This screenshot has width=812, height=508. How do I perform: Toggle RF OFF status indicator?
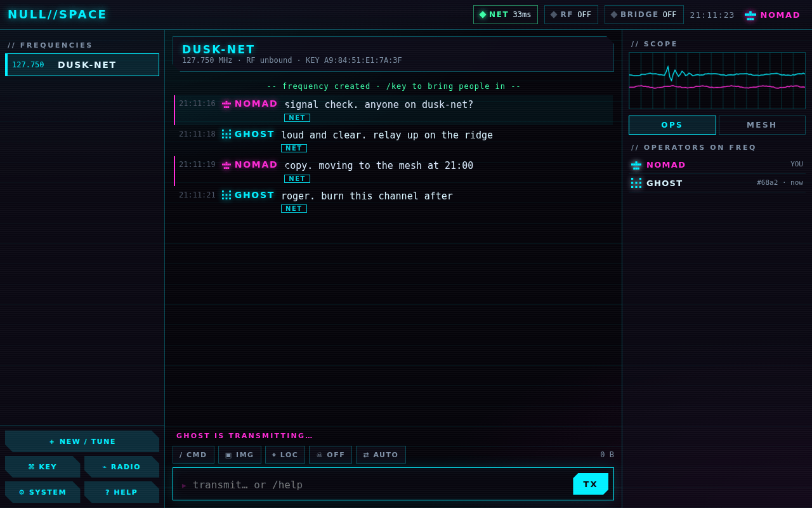click(x=571, y=15)
